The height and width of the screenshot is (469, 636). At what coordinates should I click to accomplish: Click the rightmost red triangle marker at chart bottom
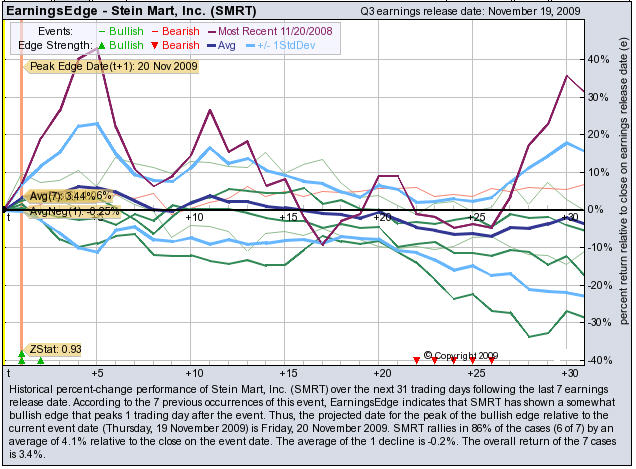(492, 360)
